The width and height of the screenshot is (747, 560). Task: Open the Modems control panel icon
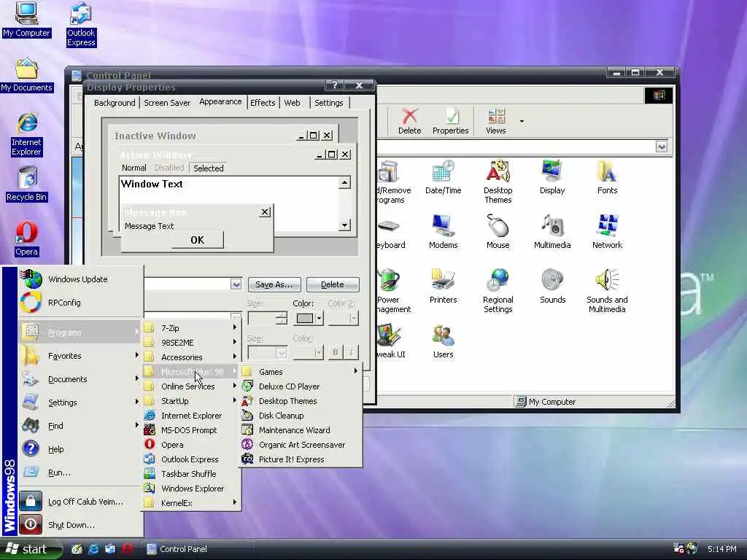[x=443, y=232]
